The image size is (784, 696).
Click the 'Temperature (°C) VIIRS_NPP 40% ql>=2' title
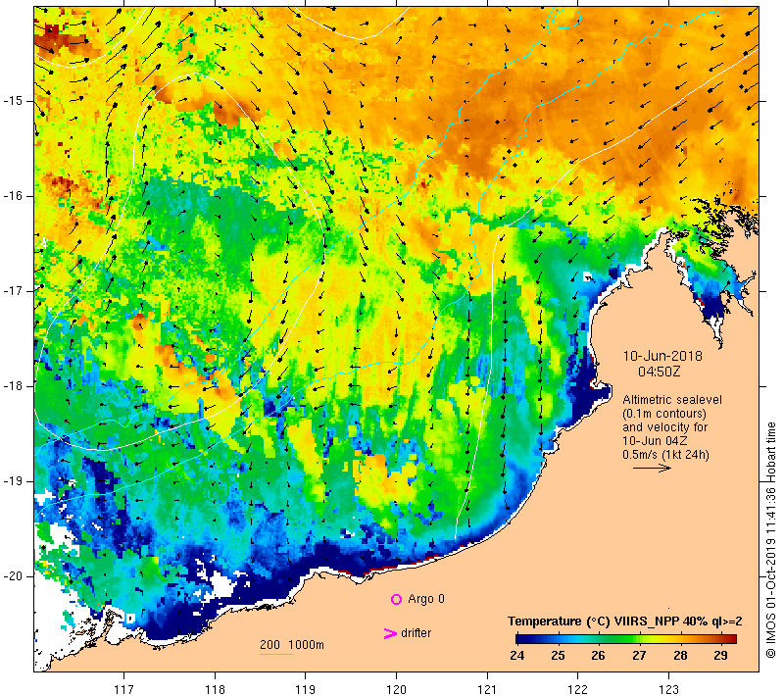click(x=625, y=621)
